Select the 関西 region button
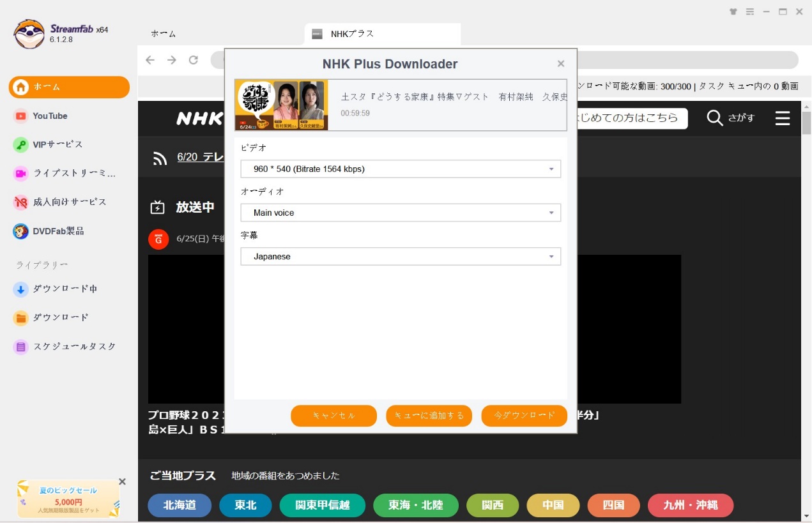812x523 pixels. [493, 505]
